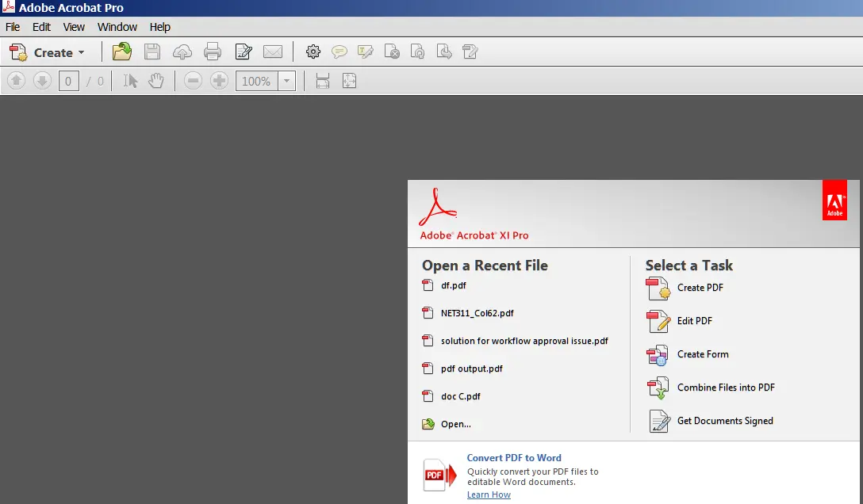Click the previous page up arrow

16,81
